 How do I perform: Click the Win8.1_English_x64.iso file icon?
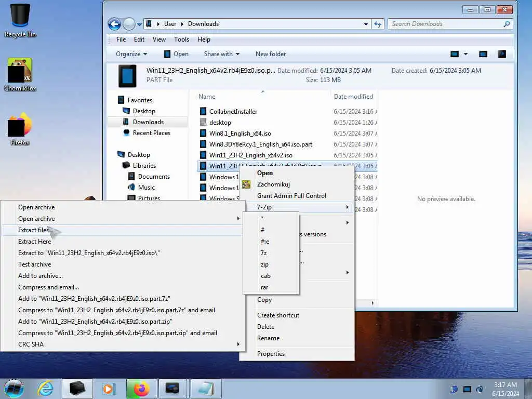point(203,133)
